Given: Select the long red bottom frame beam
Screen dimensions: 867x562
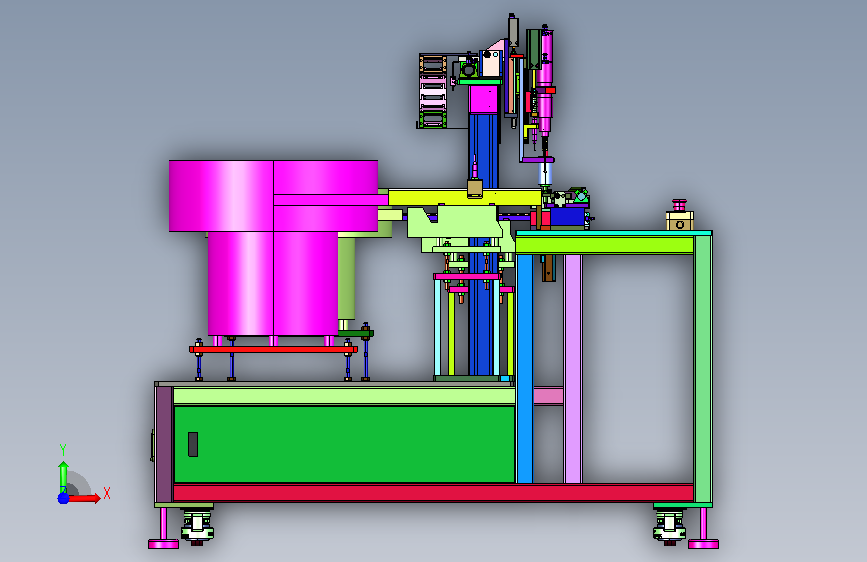Looking at the screenshot, I should 434,492.
